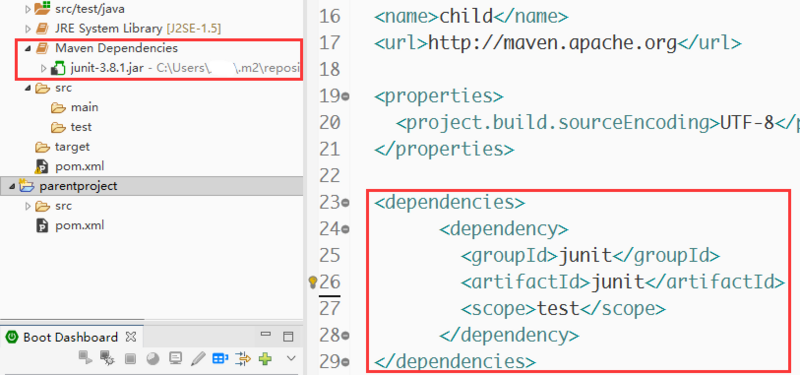Select the Boot Dashboard tab
The width and height of the screenshot is (800, 375).
(70, 337)
